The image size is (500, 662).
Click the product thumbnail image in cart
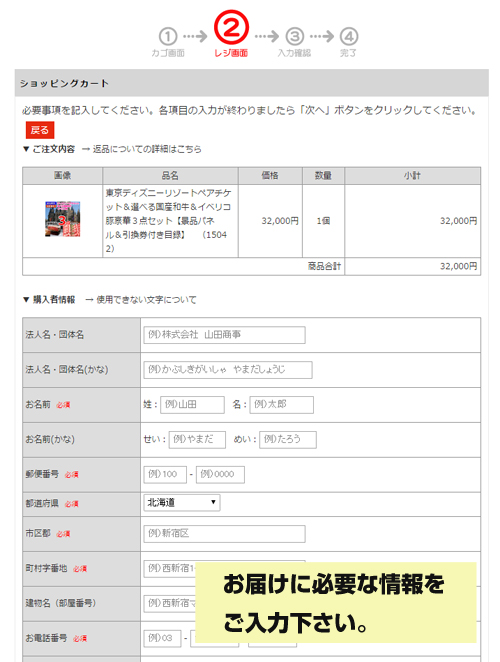(62, 219)
